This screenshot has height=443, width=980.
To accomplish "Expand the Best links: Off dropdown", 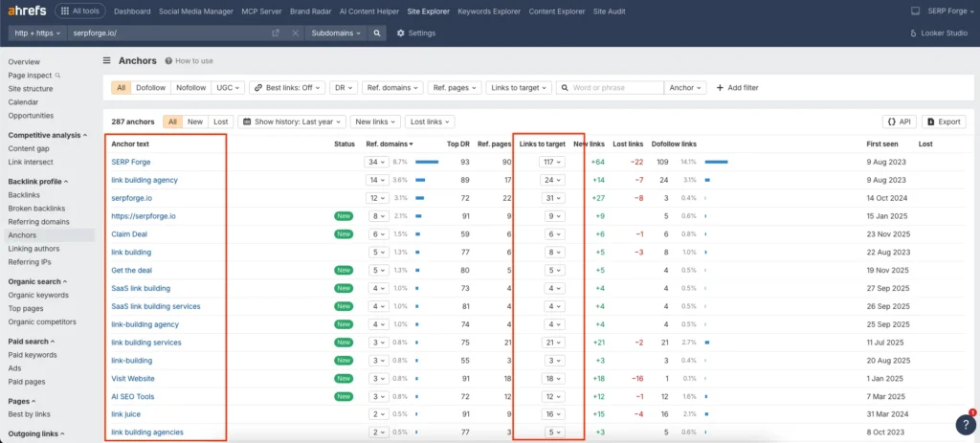I will point(286,87).
